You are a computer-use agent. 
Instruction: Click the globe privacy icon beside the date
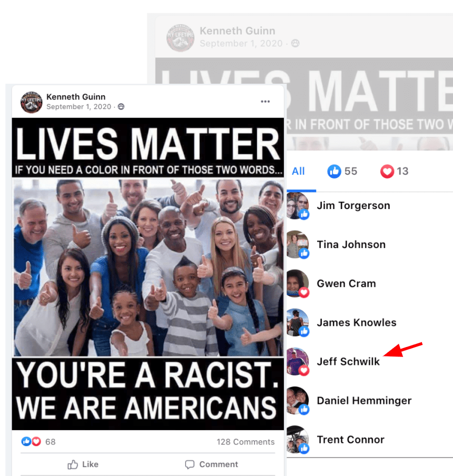(121, 106)
